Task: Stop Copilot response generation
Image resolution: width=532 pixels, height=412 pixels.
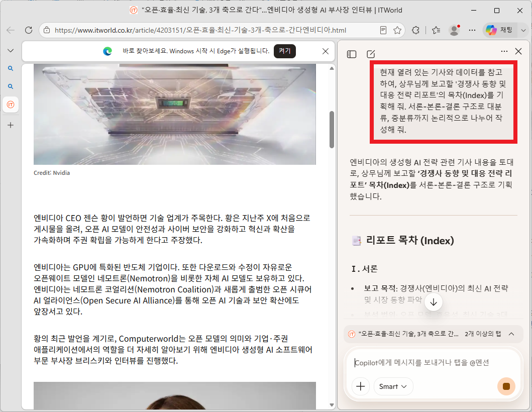Action: tap(506, 386)
